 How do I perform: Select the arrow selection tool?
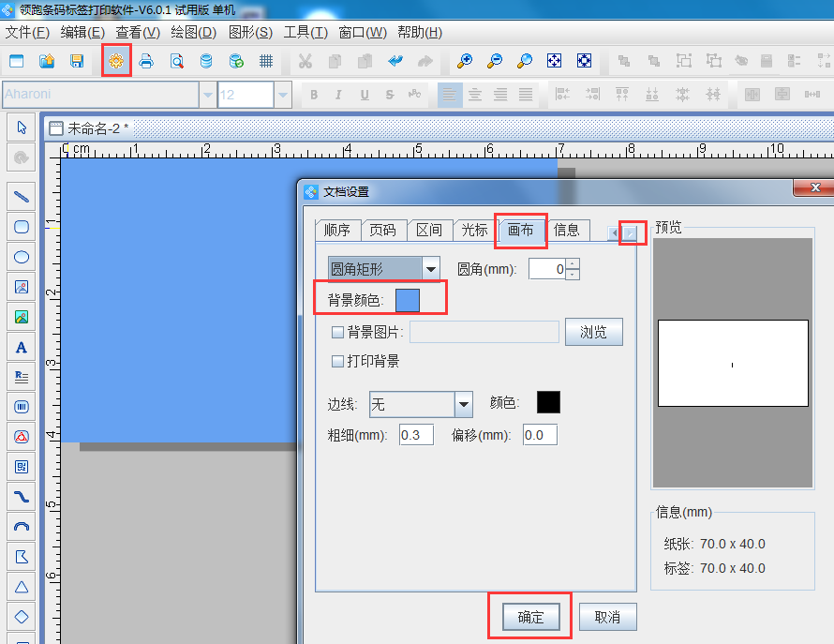[x=21, y=127]
